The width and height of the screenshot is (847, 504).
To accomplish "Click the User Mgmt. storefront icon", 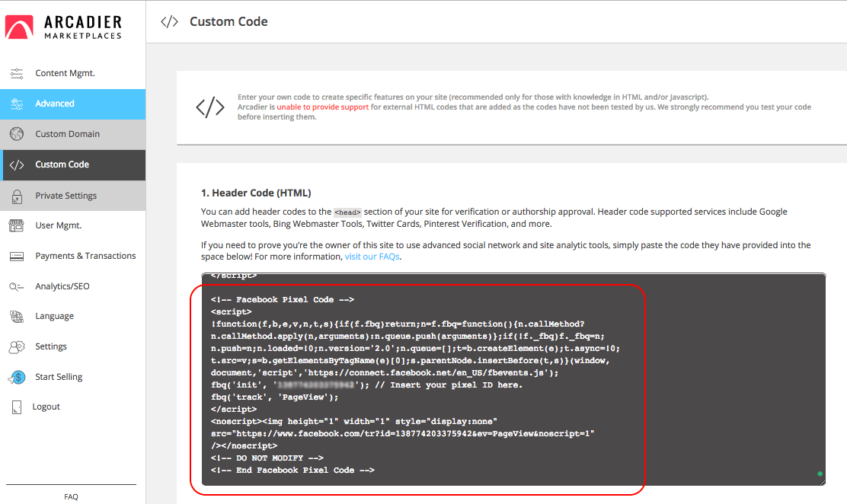I will pos(17,226).
